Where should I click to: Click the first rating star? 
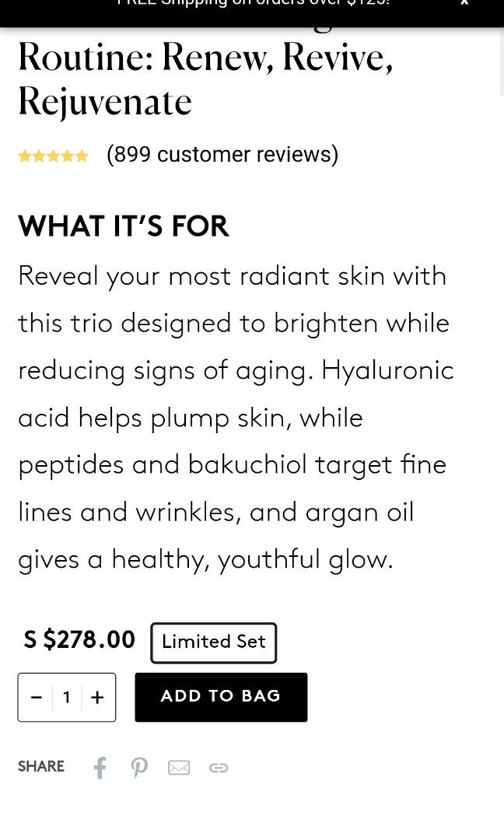coord(26,155)
